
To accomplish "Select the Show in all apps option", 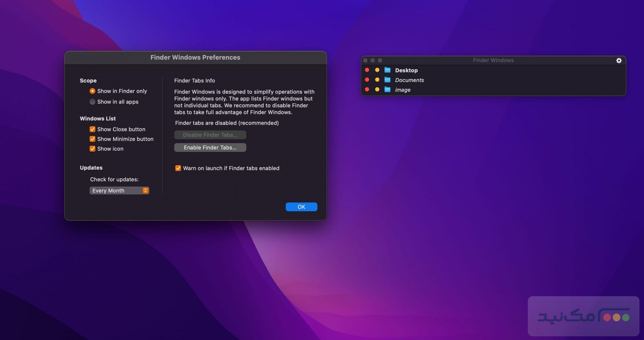I will 92,102.
